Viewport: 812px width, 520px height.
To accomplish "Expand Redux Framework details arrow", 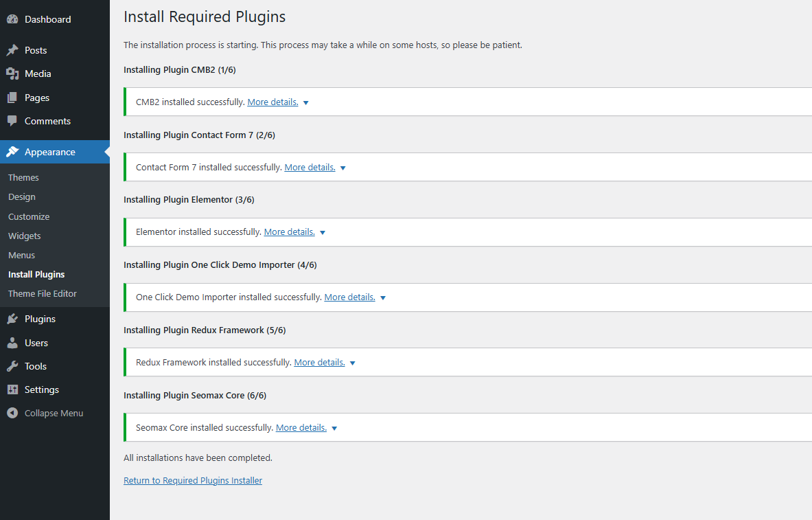I will click(353, 363).
